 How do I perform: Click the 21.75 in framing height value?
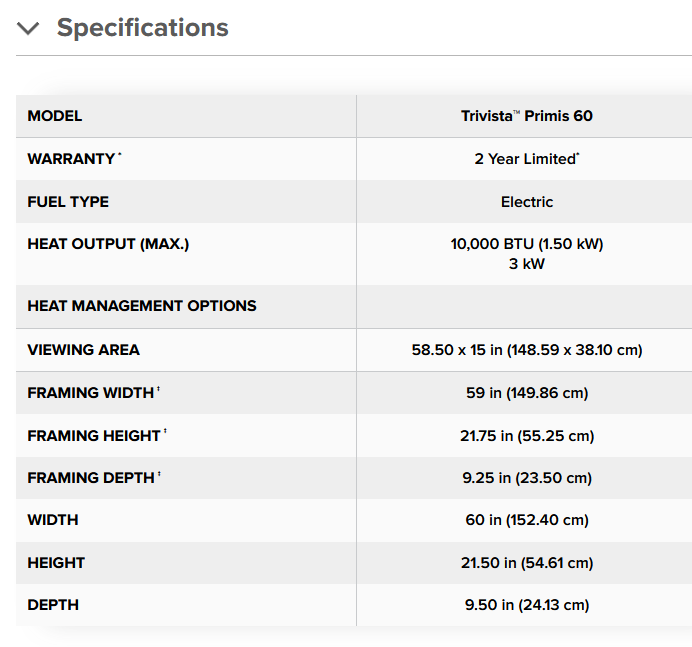[526, 436]
